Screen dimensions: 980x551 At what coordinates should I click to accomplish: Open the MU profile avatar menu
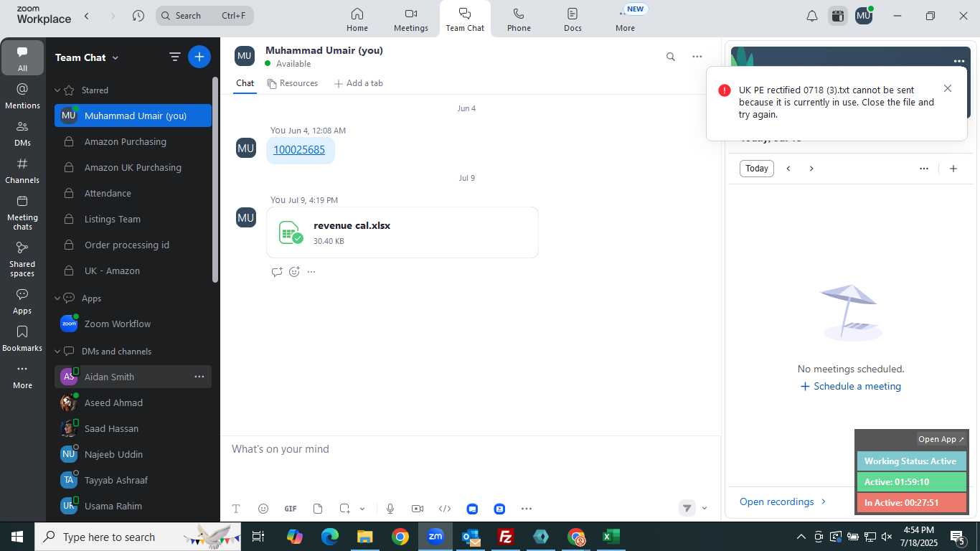point(864,16)
